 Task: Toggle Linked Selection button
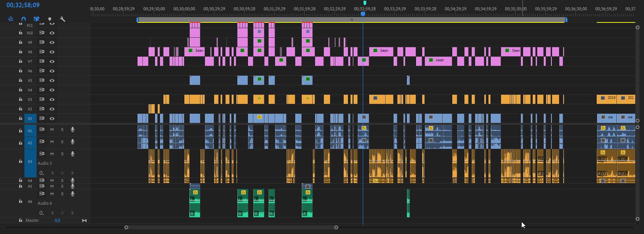pyautogui.click(x=37, y=19)
